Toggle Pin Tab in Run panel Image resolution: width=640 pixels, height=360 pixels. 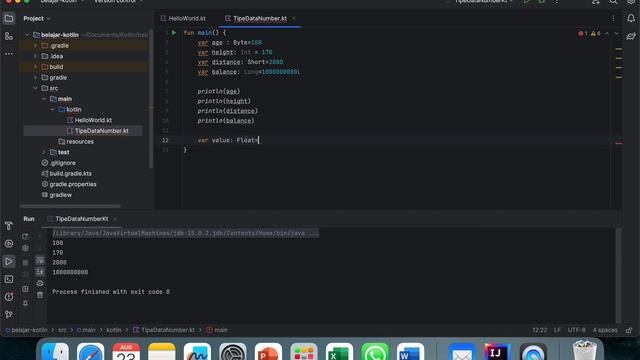tap(25, 303)
